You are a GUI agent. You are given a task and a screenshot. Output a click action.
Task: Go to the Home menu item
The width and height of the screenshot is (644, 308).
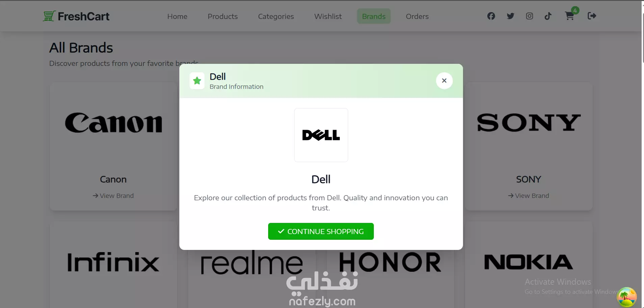pyautogui.click(x=177, y=16)
